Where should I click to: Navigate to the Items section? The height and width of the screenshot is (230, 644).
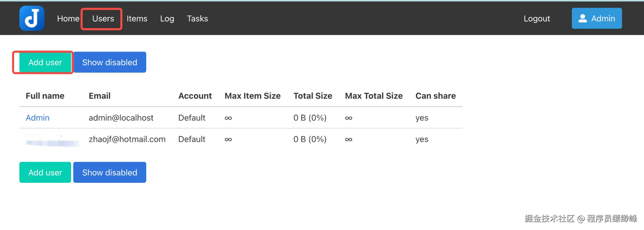pos(137,19)
